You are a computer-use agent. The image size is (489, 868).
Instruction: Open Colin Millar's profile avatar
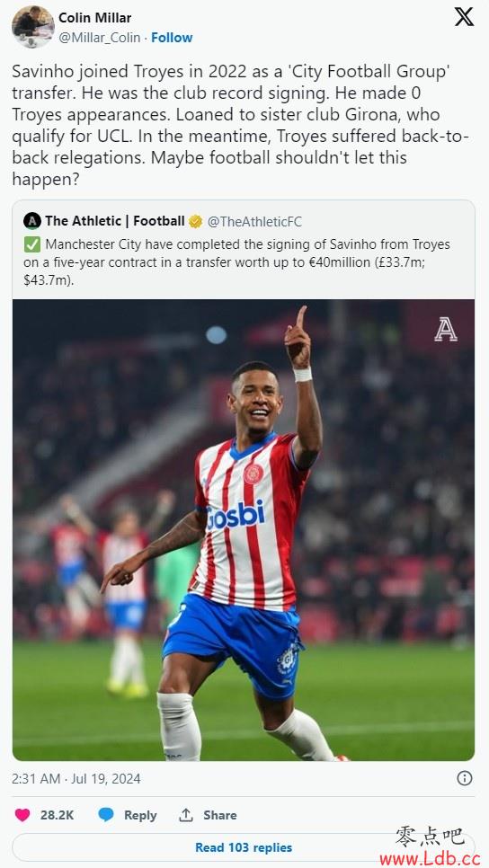point(32,27)
